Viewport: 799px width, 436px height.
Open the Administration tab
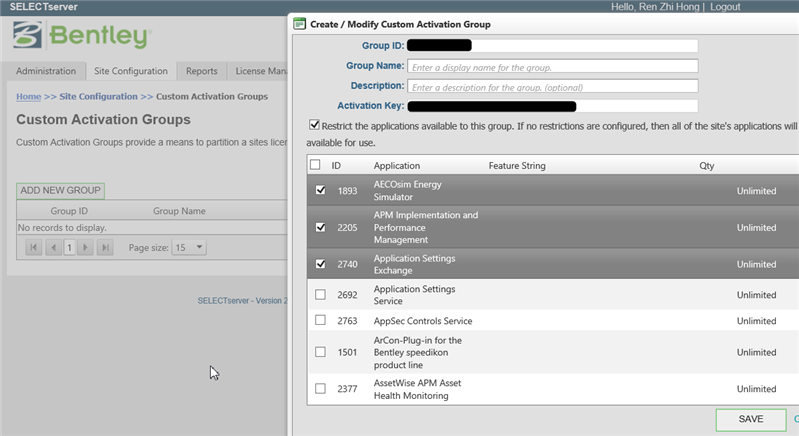pos(46,71)
